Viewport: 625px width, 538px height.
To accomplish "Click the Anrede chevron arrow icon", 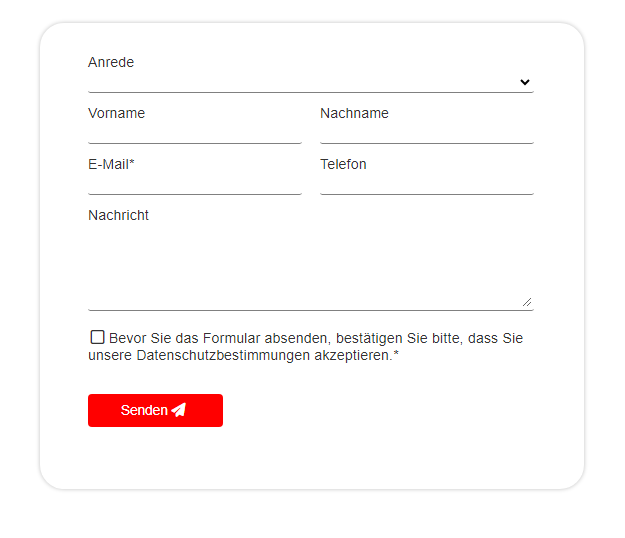I will tap(525, 82).
